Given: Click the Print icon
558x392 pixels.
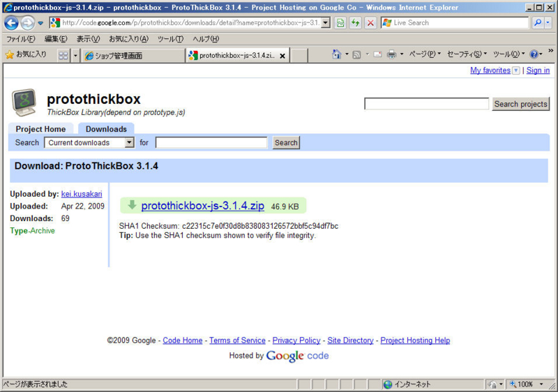Looking at the screenshot, I should [x=391, y=54].
